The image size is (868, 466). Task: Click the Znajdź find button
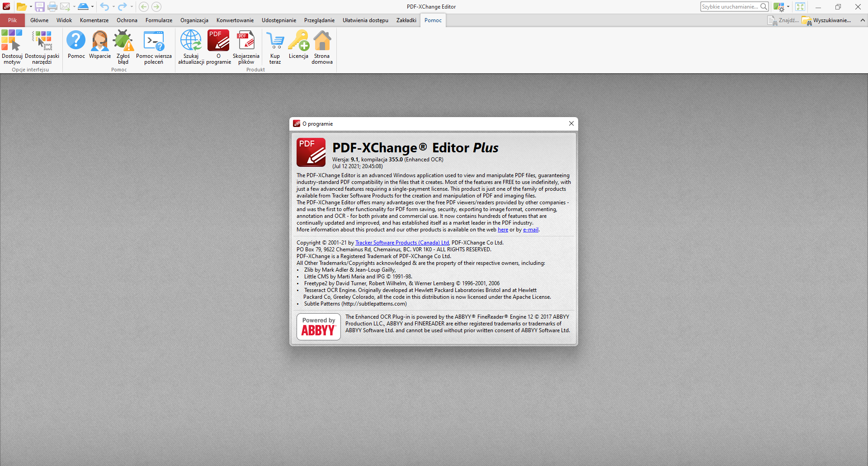point(783,20)
